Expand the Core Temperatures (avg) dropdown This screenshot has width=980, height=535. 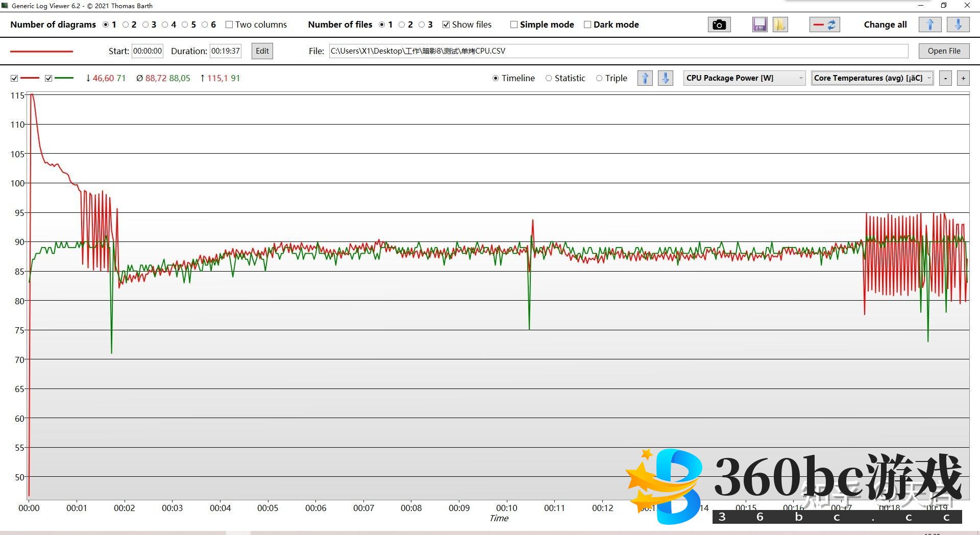[872, 78]
